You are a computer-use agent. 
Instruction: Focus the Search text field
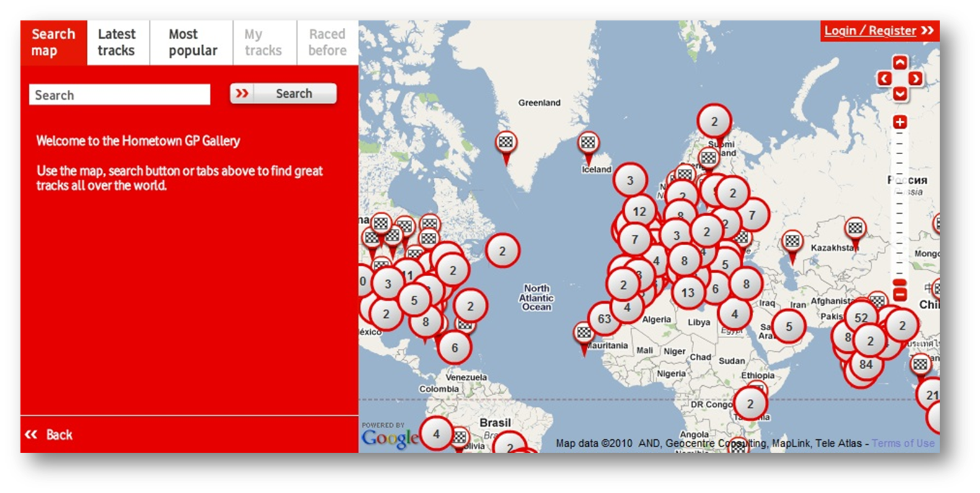pyautogui.click(x=120, y=95)
